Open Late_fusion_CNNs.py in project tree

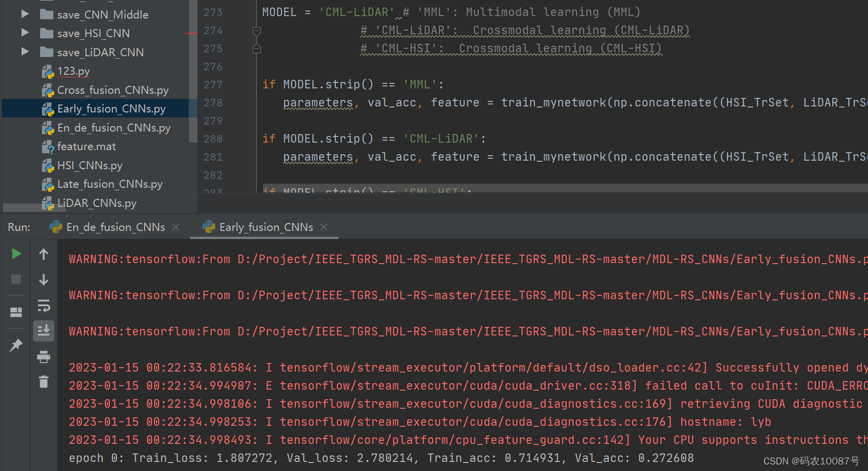[x=110, y=184]
